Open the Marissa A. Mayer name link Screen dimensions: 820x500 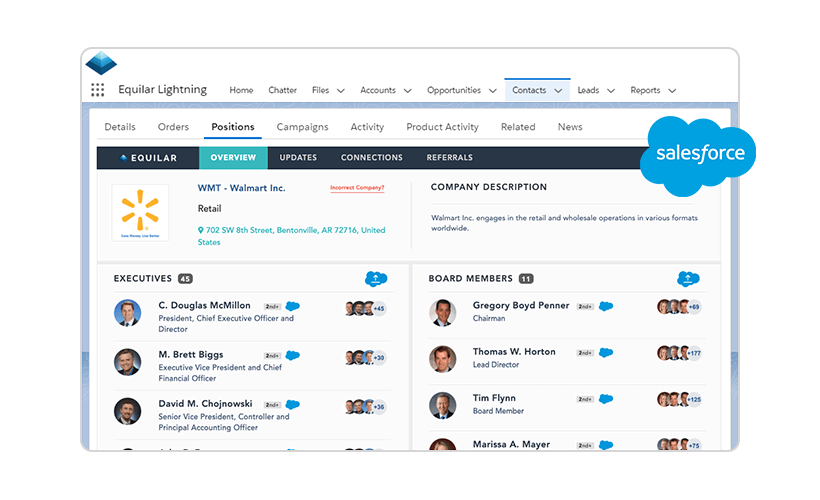[x=511, y=445]
